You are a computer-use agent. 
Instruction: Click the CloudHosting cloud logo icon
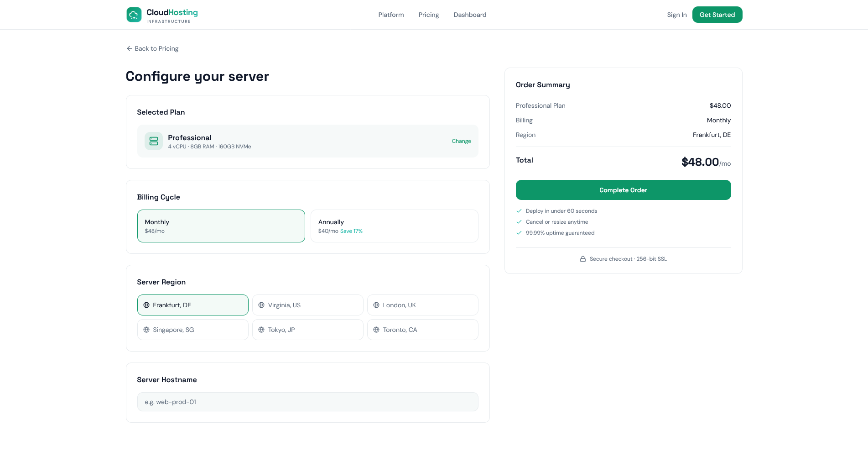pyautogui.click(x=134, y=15)
